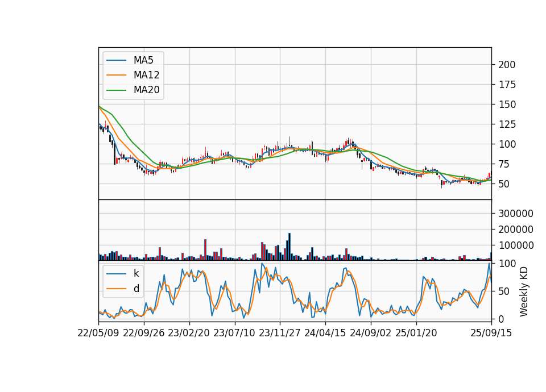Click the tall volume bar after 23/02/20
This screenshot has height=392, width=546.
coord(205,250)
